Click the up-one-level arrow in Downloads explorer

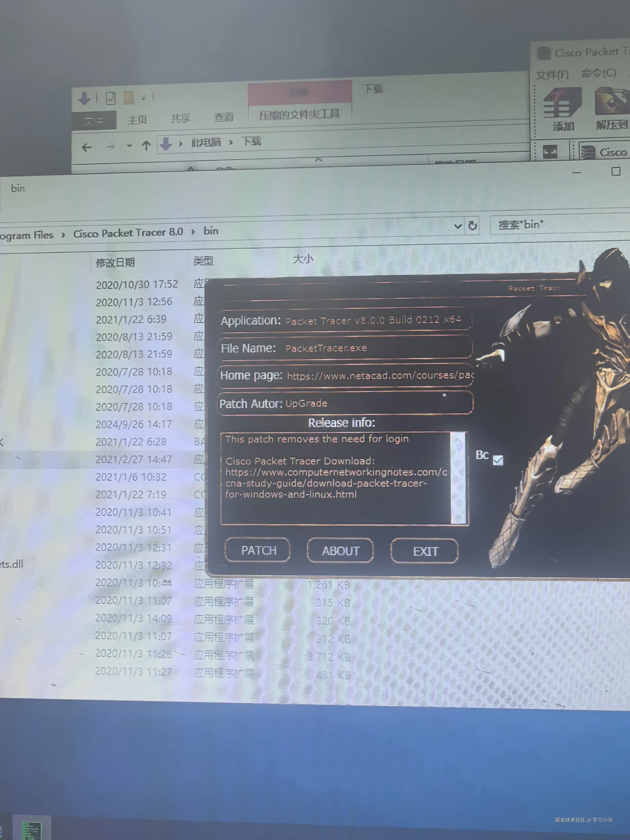point(146,145)
